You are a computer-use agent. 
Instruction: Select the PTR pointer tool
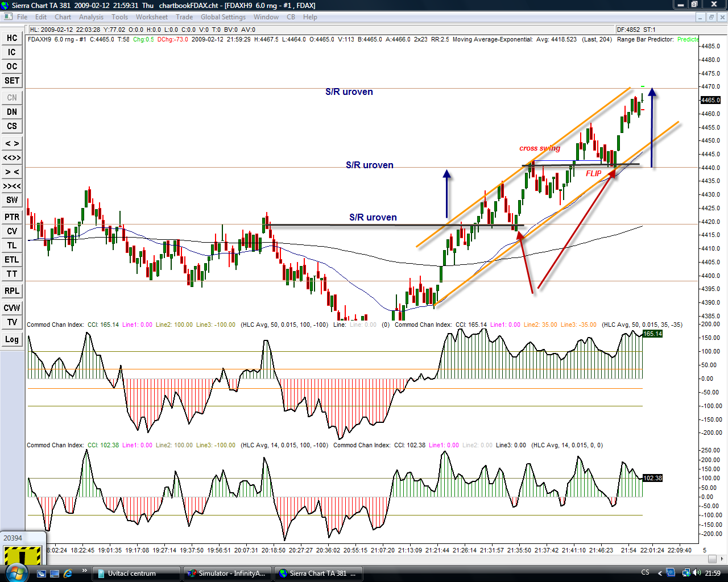click(x=12, y=217)
